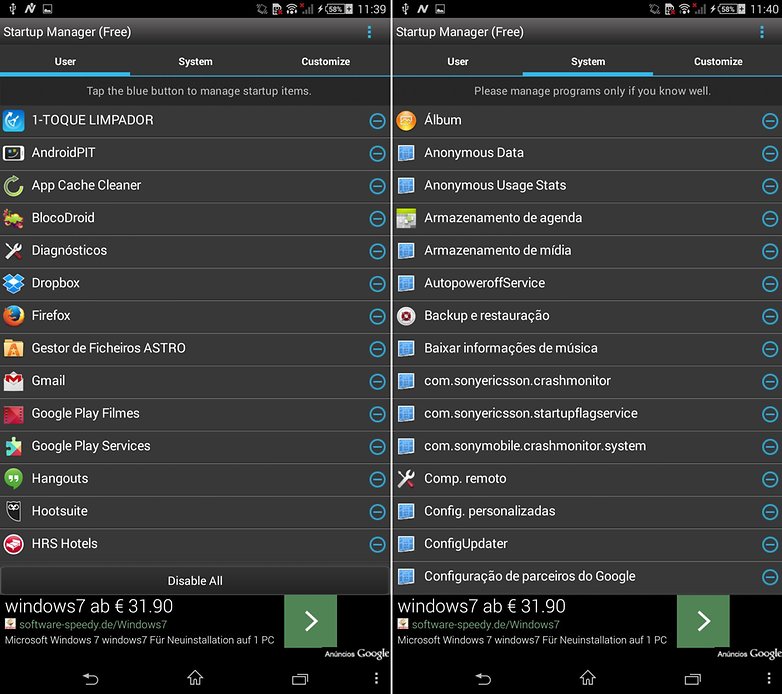Select the Config. personalizadas row
The image size is (782, 694).
pos(587,512)
